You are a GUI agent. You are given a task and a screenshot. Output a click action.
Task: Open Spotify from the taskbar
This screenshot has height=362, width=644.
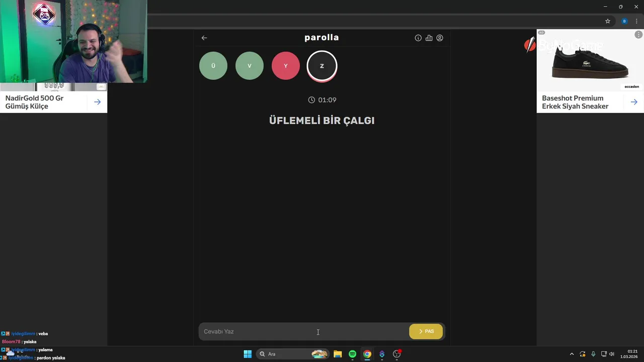click(352, 354)
